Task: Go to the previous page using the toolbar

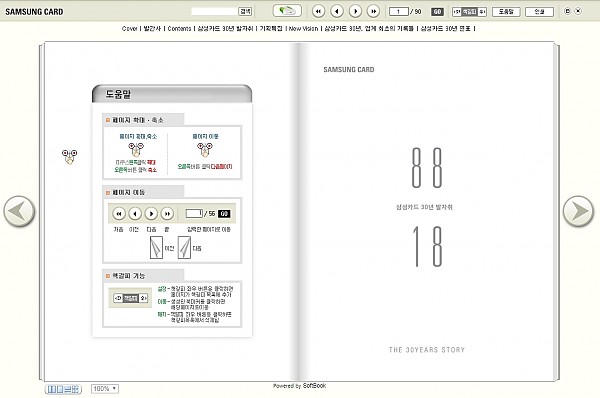Action: pyautogui.click(x=337, y=11)
